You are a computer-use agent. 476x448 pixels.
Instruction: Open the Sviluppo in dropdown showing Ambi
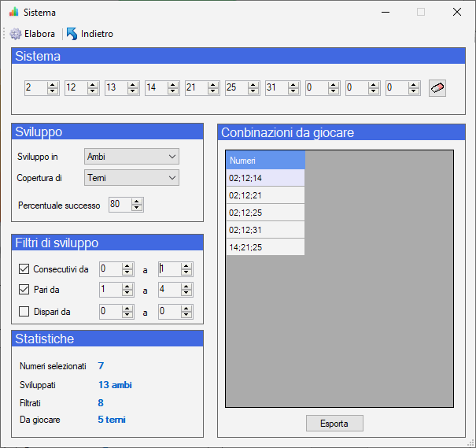pyautogui.click(x=131, y=157)
